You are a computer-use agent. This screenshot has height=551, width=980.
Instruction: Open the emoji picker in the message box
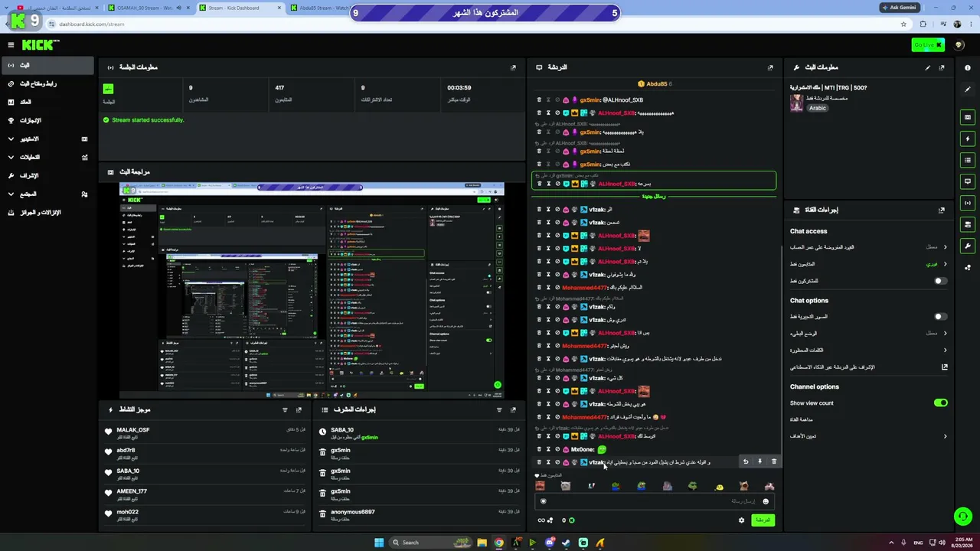click(766, 501)
